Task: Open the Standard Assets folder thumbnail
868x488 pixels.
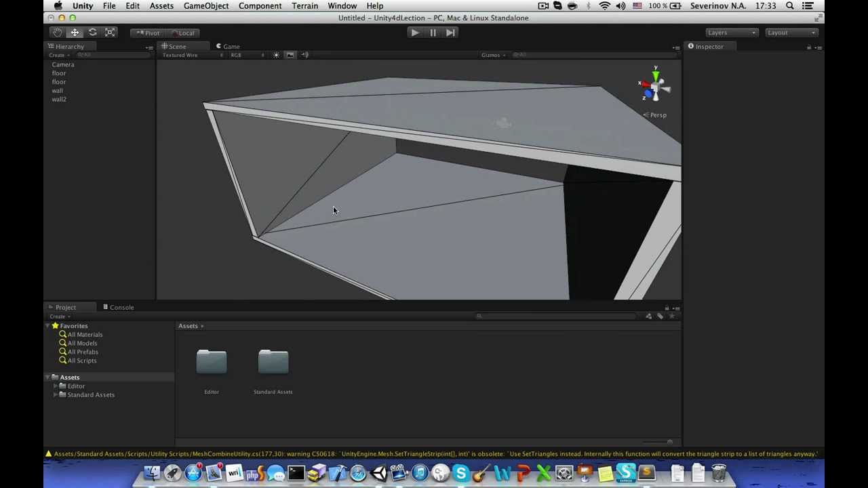Action: (x=273, y=363)
